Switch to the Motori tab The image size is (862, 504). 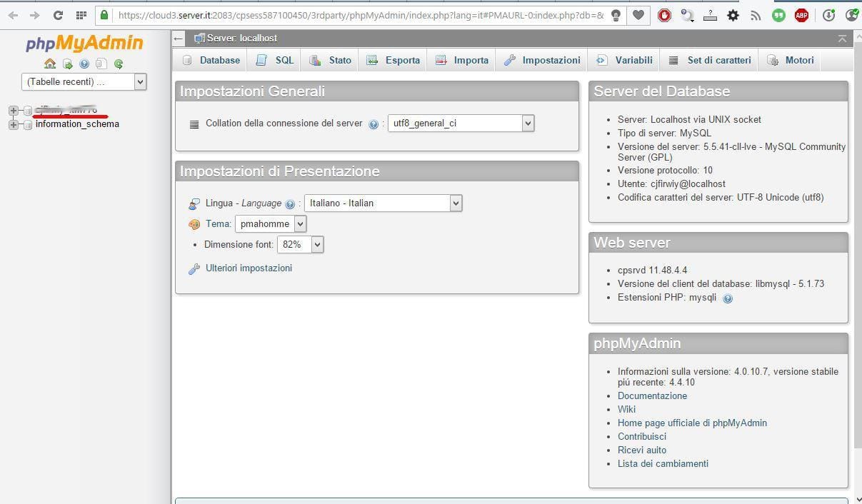pyautogui.click(x=790, y=61)
